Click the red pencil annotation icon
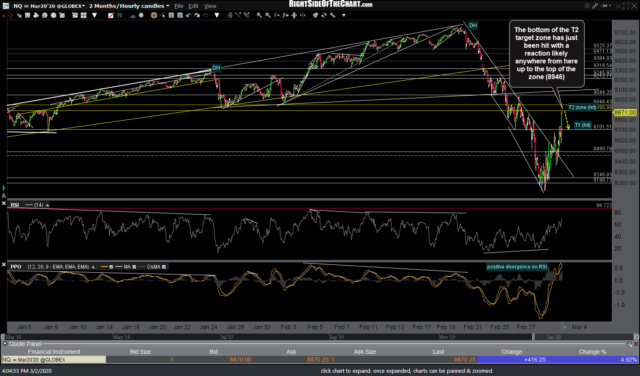This screenshot has height=376, width=640. pos(111,16)
